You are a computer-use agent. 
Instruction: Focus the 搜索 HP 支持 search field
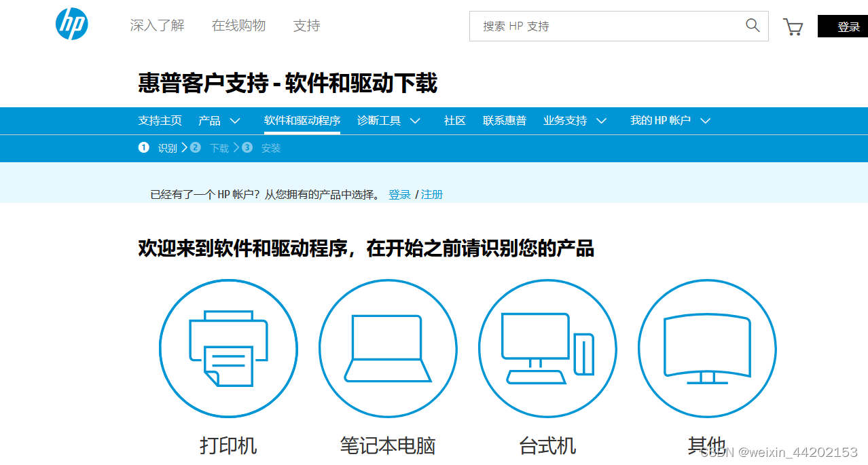(619, 26)
